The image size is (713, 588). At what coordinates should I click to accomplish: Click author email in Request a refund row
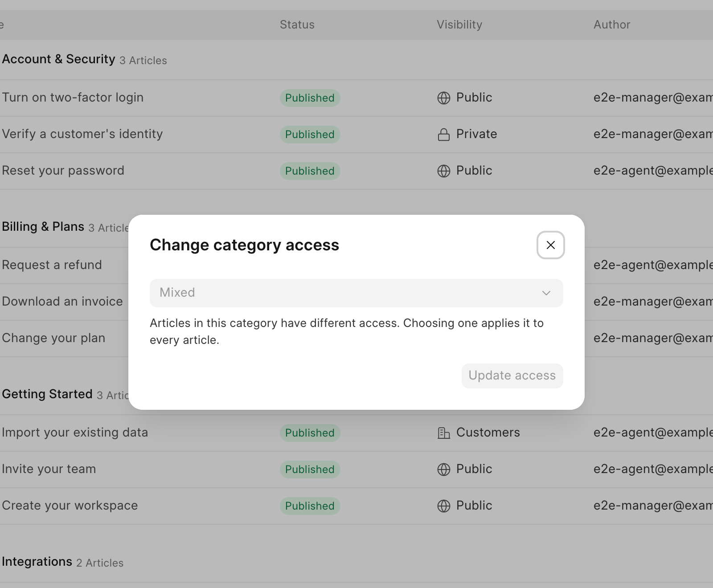pos(653,265)
